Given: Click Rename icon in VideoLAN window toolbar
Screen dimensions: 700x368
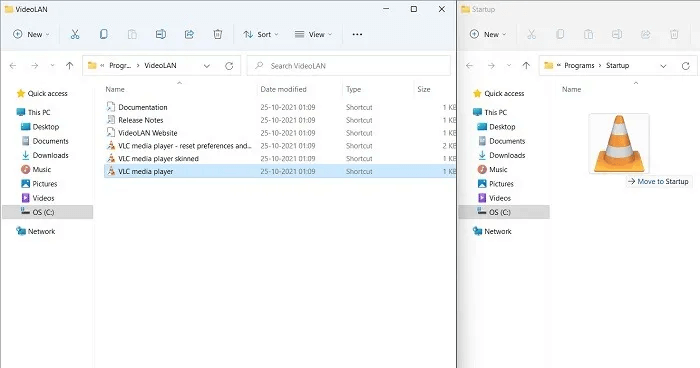Looking at the screenshot, I should [161, 34].
